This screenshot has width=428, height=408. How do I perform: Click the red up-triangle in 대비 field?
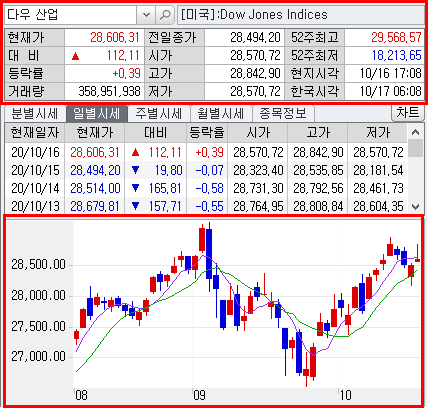76,56
